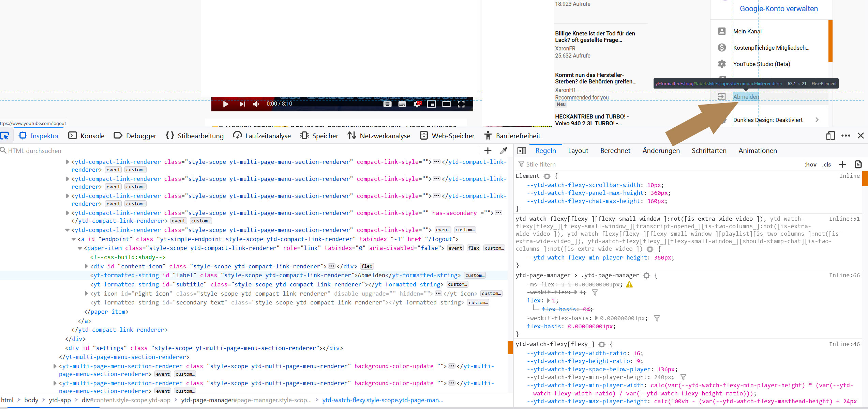
Task: Collapse the a#endpoint tree node
Action: tap(74, 239)
